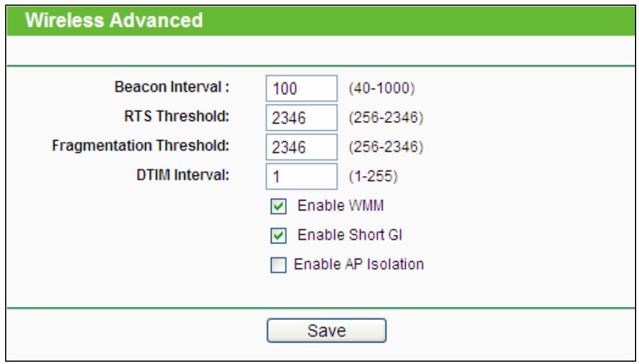Click the "Enable AP Isolation" label text
The height and width of the screenshot is (364, 639).
pyautogui.click(x=358, y=265)
